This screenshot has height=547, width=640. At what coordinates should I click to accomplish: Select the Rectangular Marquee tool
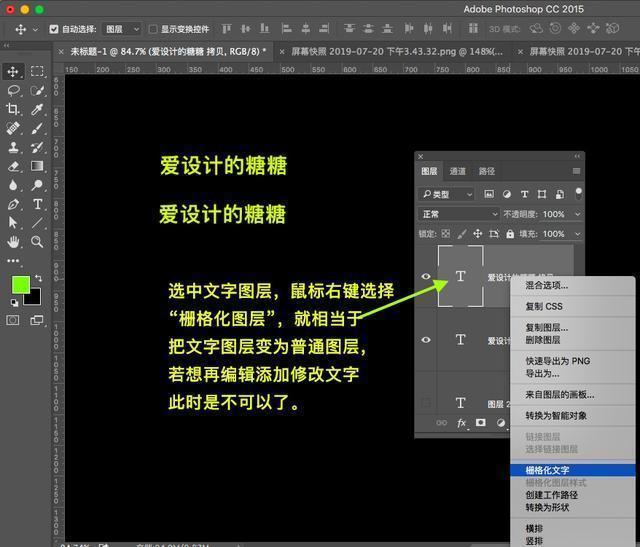point(37,71)
